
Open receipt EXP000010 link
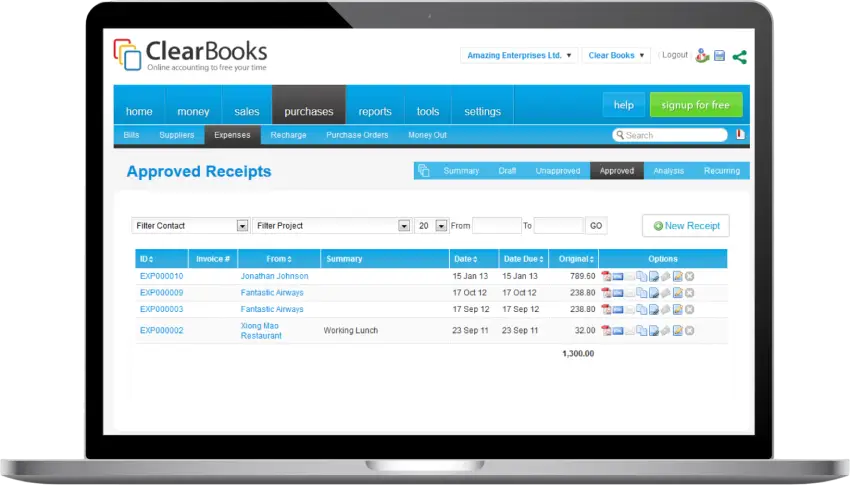pos(162,276)
